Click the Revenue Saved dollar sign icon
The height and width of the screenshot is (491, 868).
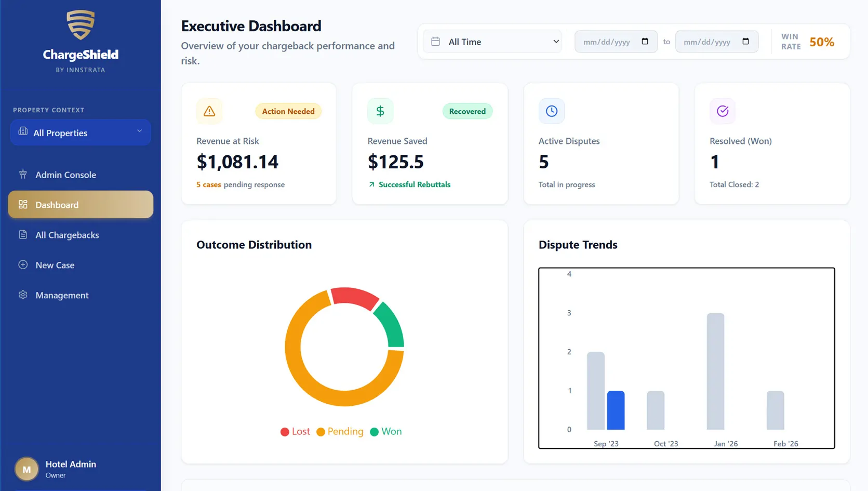(380, 111)
